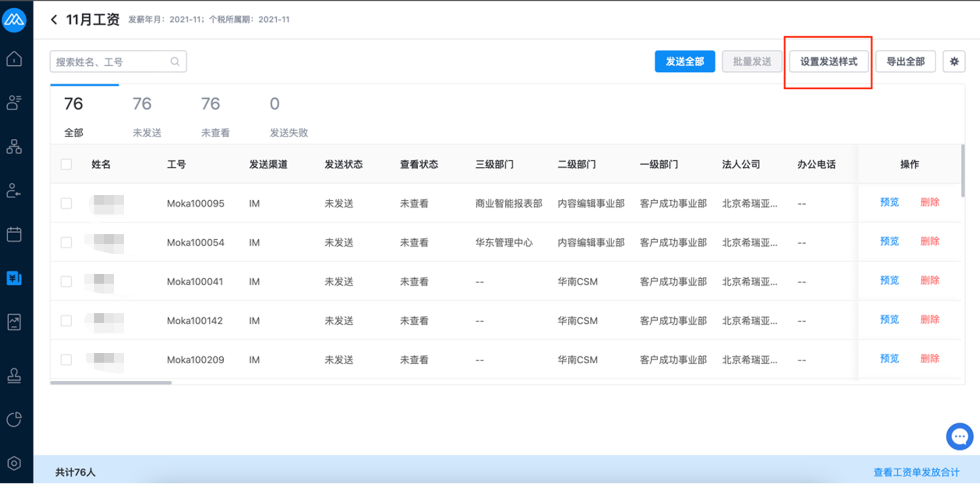Focus the 搜索姓名、工号 search field

tap(118, 61)
